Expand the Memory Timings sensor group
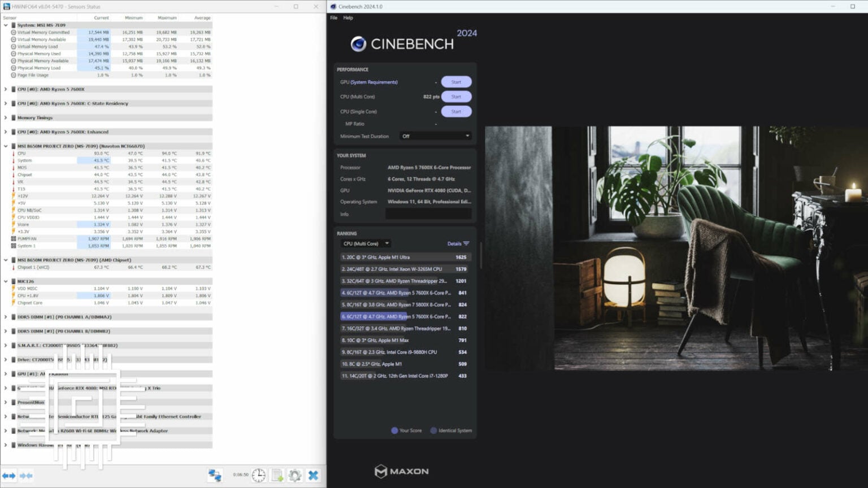This screenshot has width=868, height=488. [x=6, y=117]
